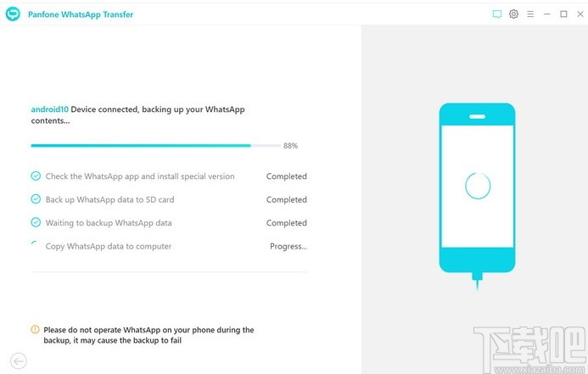Click the Panfone app logo icon
The image size is (588, 374).
(x=14, y=14)
